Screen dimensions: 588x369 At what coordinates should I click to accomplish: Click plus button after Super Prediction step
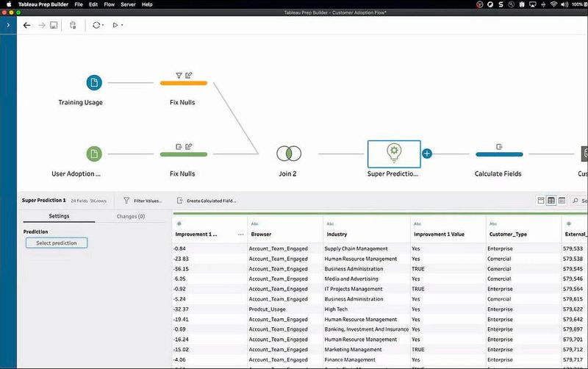tap(427, 154)
